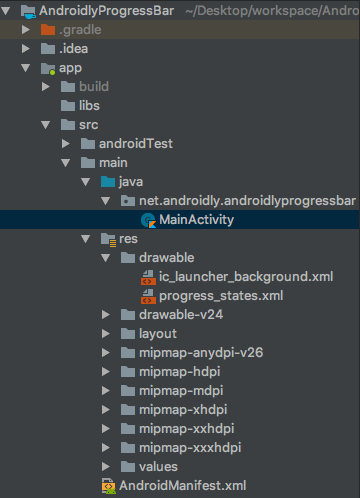Click the libs folder icon
The width and height of the screenshot is (360, 498).
coord(68,106)
